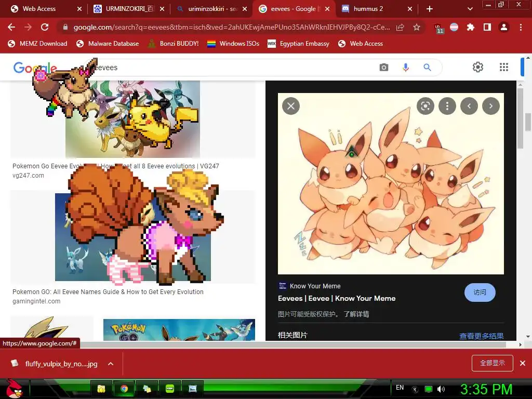Open Eevees | Eevee | Know Your Meme title

(x=337, y=298)
